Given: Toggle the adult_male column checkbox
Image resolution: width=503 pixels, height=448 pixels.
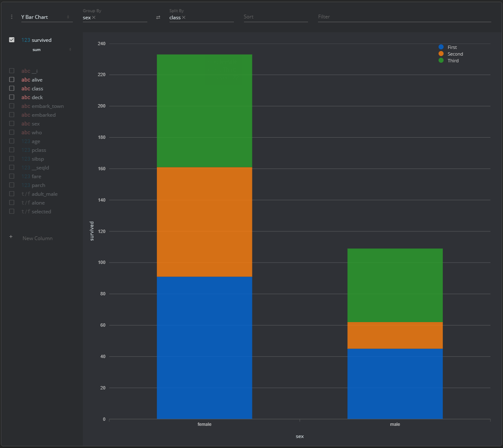Looking at the screenshot, I should click(x=12, y=194).
